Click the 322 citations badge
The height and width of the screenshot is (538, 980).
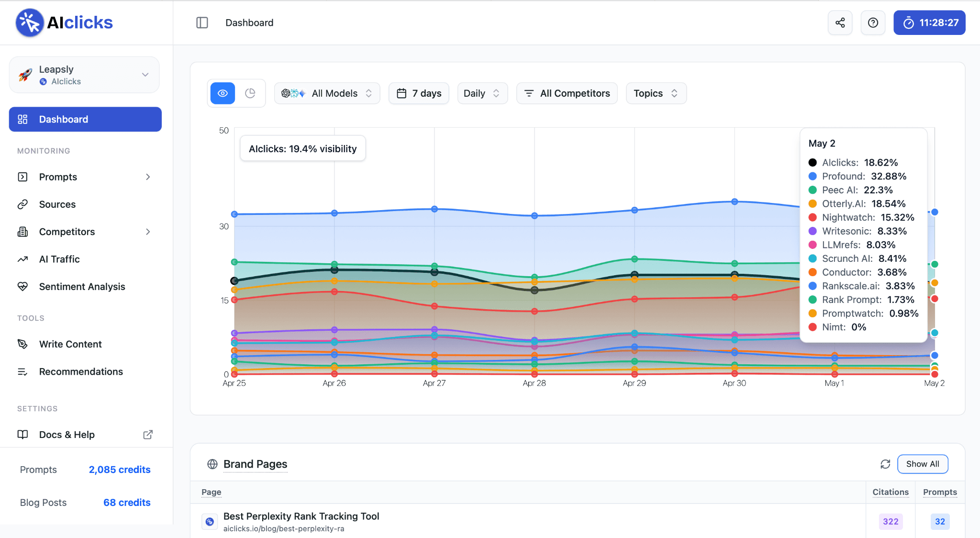click(x=891, y=521)
